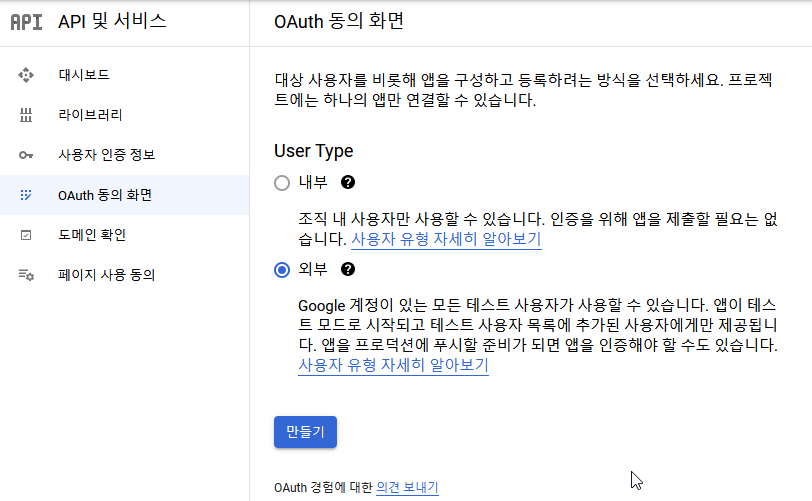Click the 도메인 확인 checkbox icon

pos(26,235)
